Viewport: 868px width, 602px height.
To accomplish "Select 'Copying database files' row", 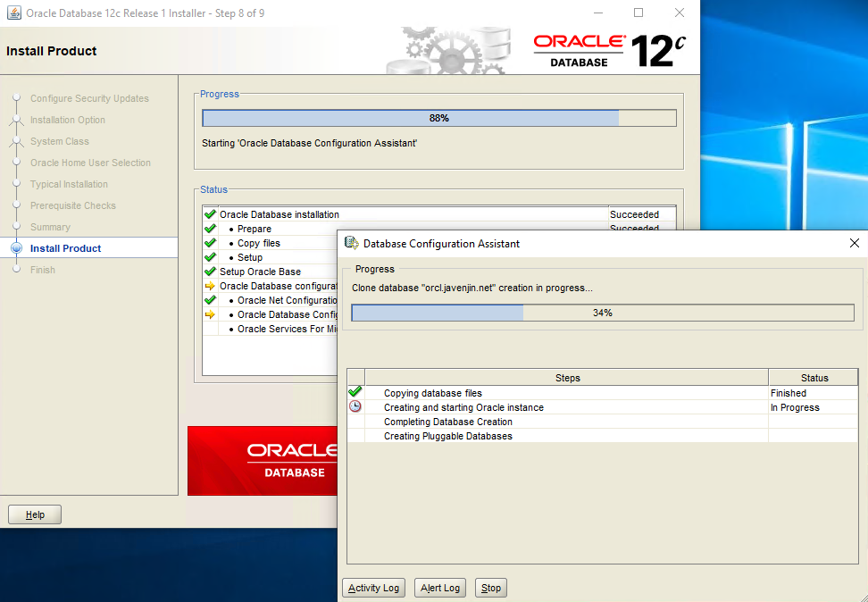I will (x=603, y=393).
